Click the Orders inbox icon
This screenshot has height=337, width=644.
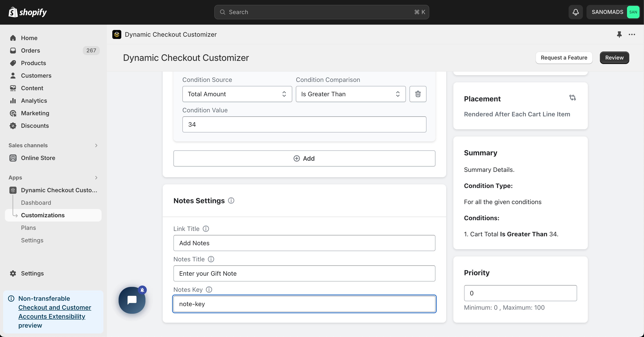[13, 51]
